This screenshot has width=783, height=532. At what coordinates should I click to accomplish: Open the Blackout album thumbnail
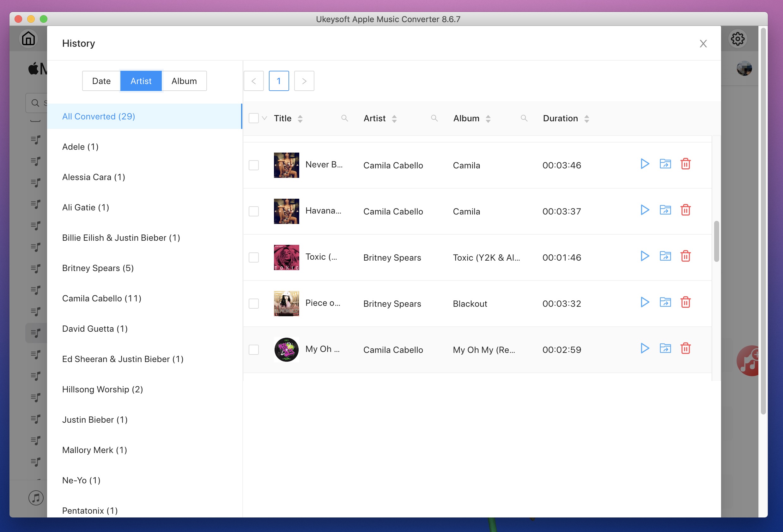click(286, 304)
